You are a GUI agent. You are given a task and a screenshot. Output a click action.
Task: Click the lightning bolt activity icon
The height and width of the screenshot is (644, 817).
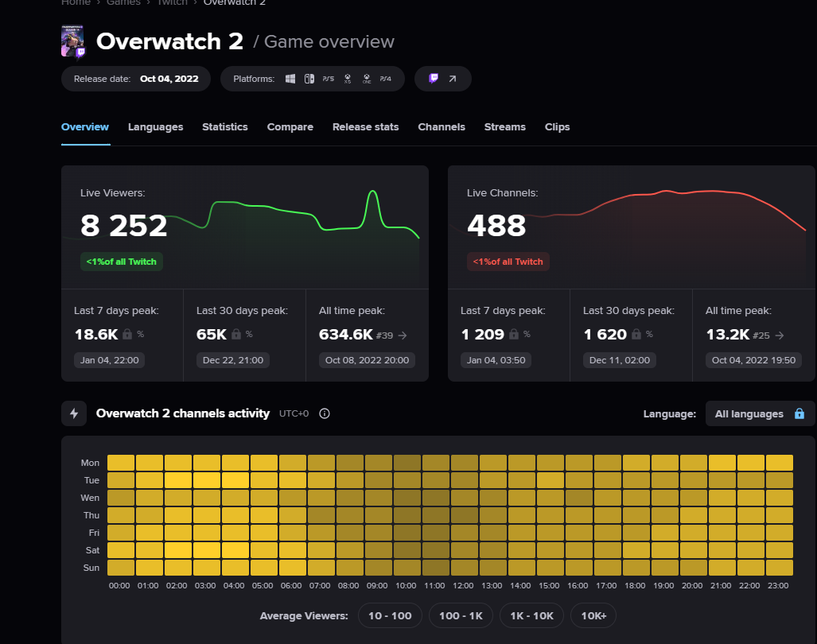pyautogui.click(x=74, y=413)
